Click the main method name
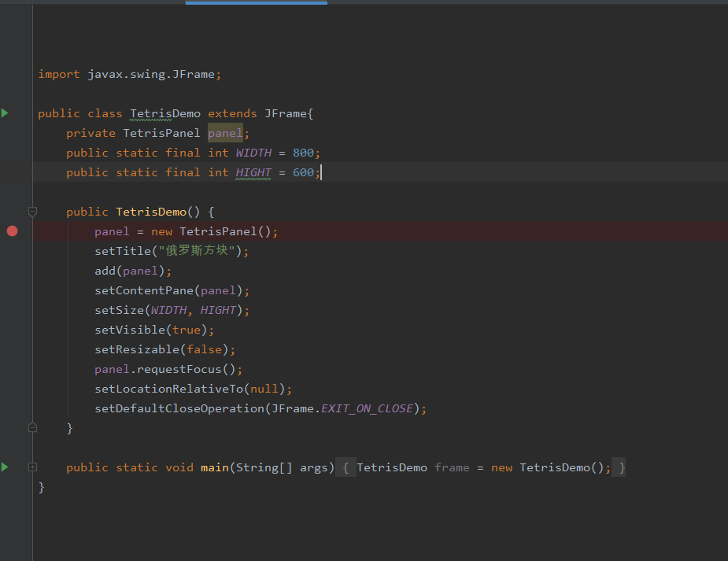The width and height of the screenshot is (728, 561). click(x=215, y=467)
